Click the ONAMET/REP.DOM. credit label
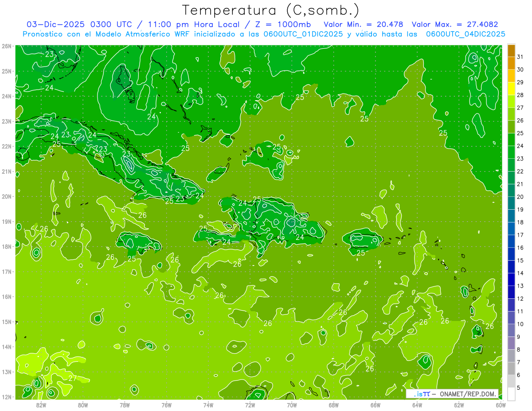Image resolution: width=532 pixels, height=411 pixels. tap(468, 394)
